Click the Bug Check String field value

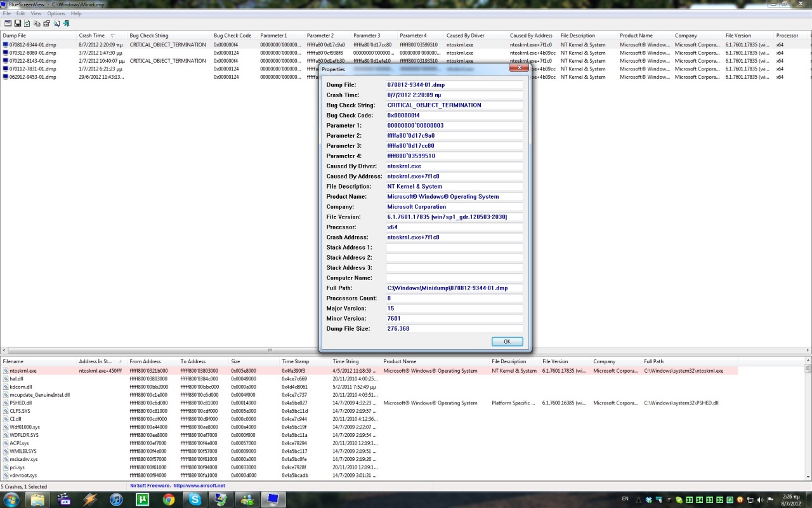pos(454,105)
